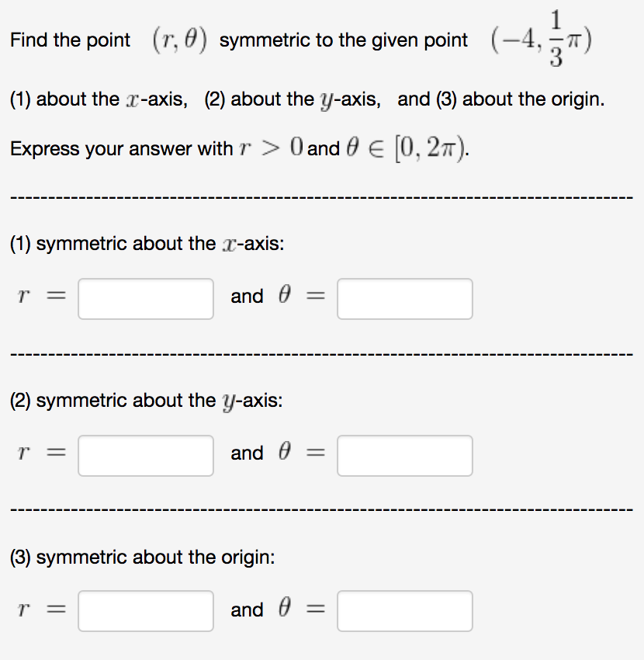Click the θ input field for y-axis symmetry
Viewport: 644px width, 660px height.
[x=404, y=456]
